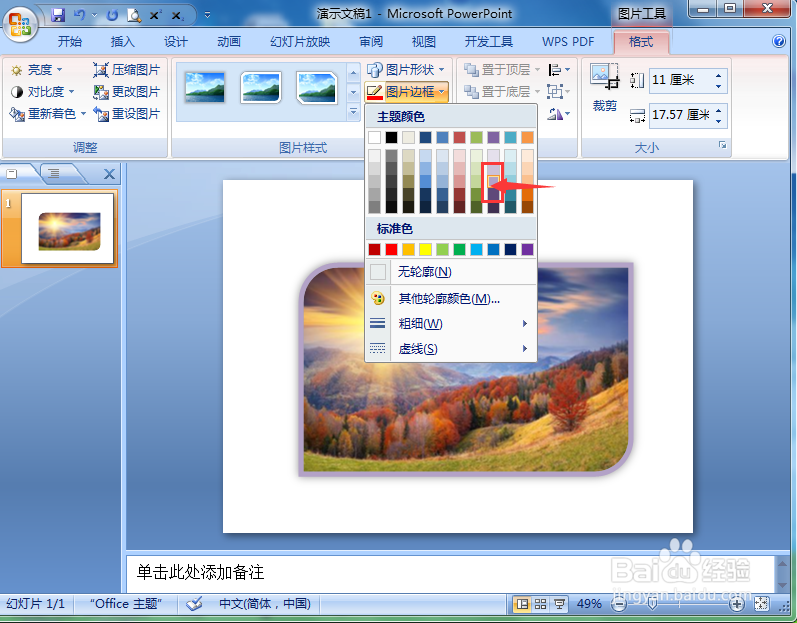Close the slides/outline pane
Viewport: 797px width, 623px height.
pyautogui.click(x=109, y=174)
